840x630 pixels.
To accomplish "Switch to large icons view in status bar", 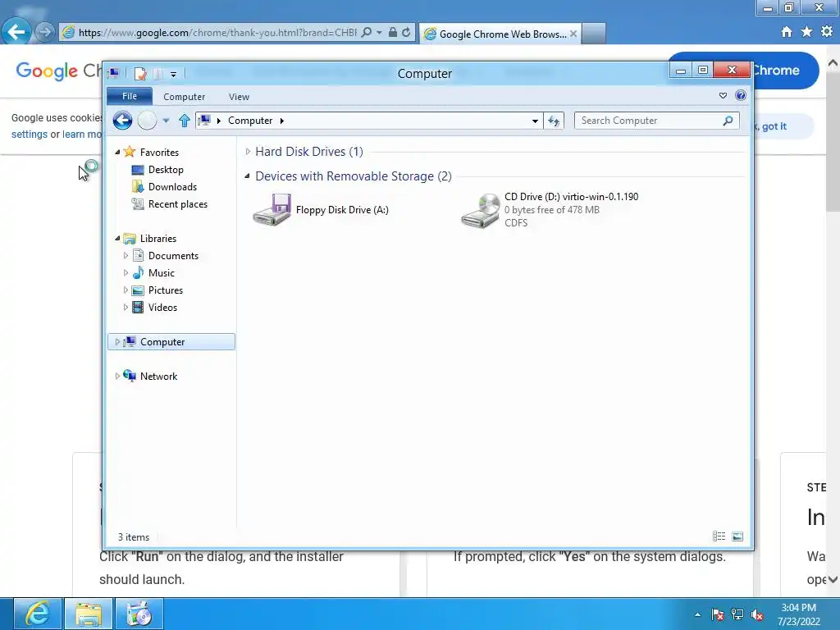I will [737, 536].
